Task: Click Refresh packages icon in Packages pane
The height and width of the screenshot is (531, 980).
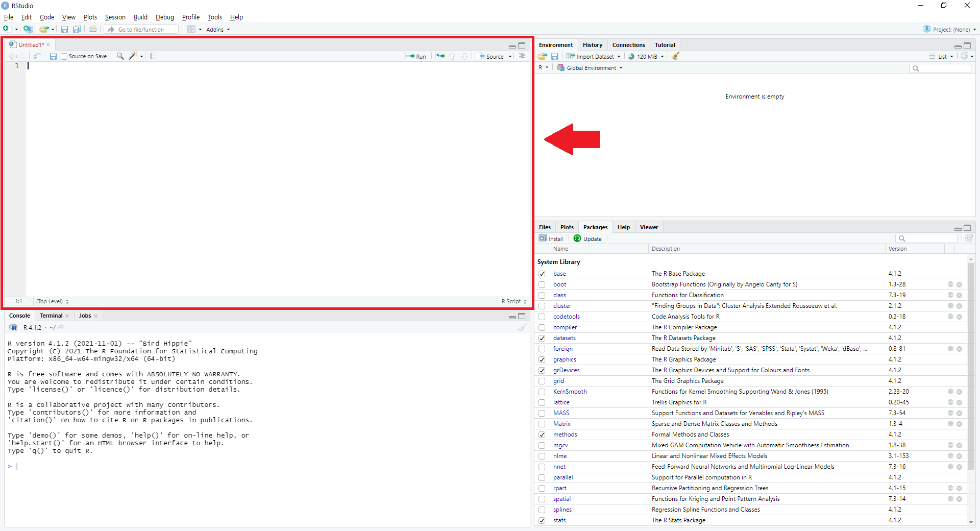Action: tap(969, 238)
